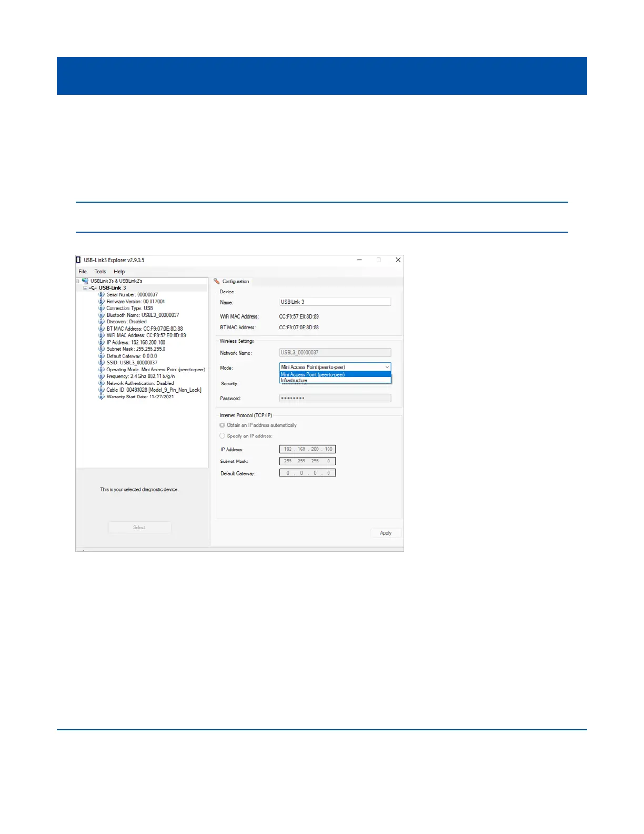644x834 pixels.
Task: Choose Mini Access Point (peer-to-peer) from list
Action: pos(335,374)
